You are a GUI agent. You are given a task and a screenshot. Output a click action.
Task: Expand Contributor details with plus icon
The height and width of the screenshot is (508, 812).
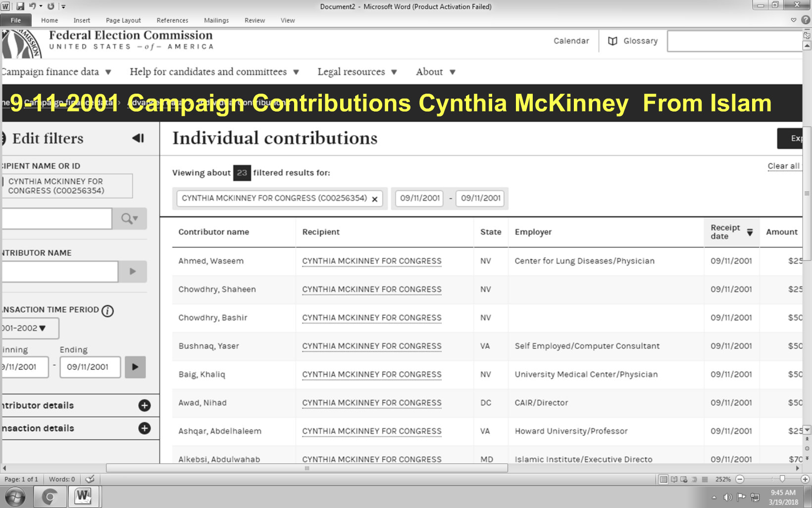[x=145, y=405]
